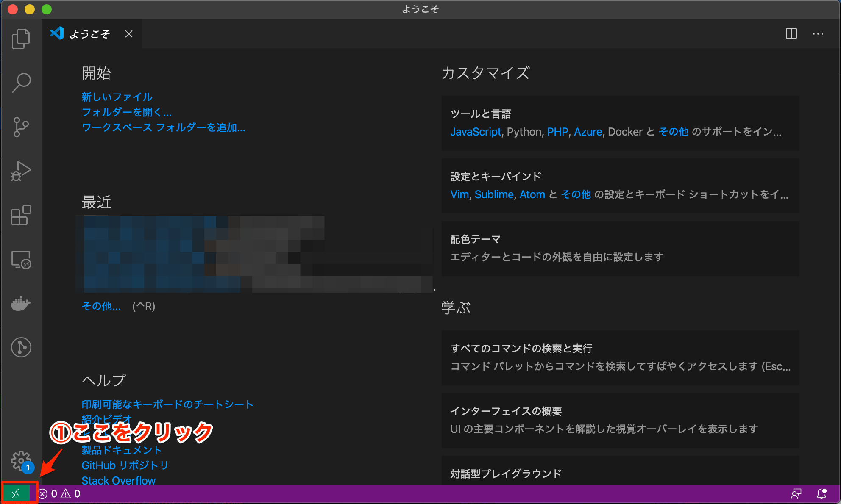Select the ようこそ tab
841x504 pixels.
tap(90, 34)
